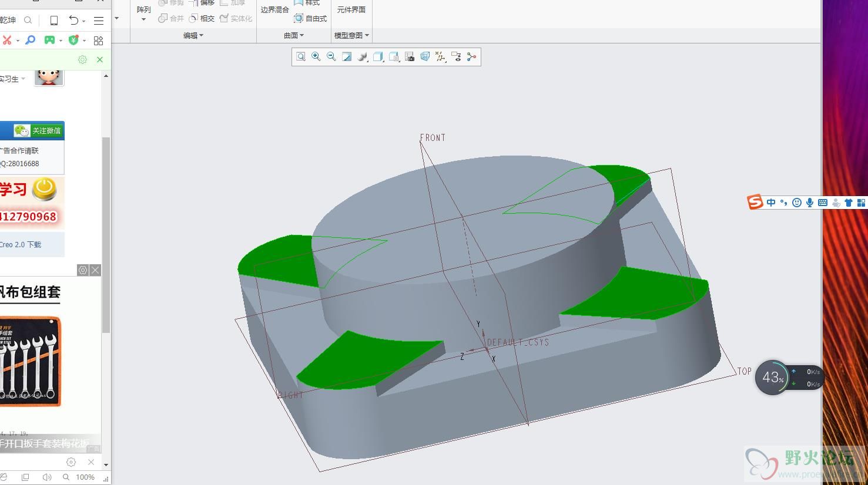Click the Creo 2.0 下载 link

[21, 245]
